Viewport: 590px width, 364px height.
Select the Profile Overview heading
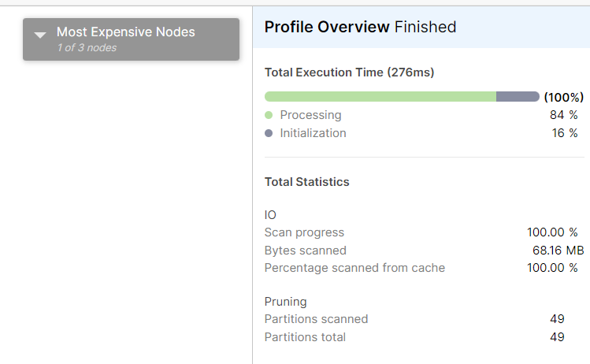(x=327, y=27)
